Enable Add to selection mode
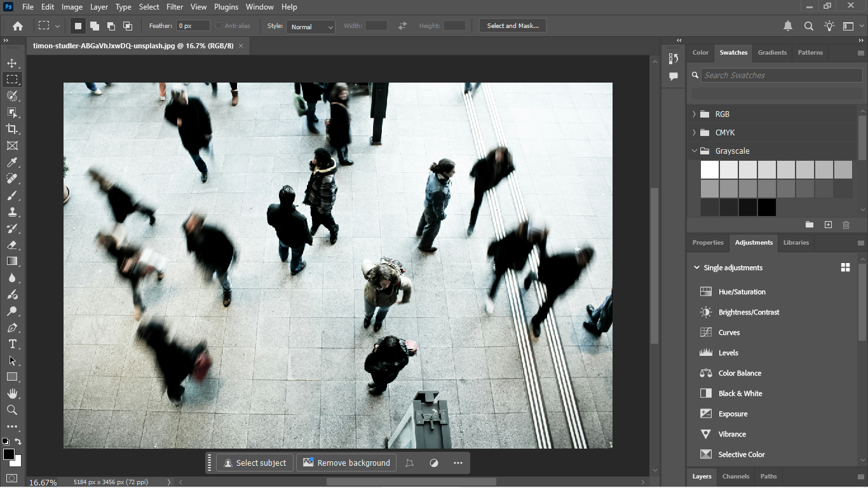Screen dimensions: 868x488 click(94, 26)
